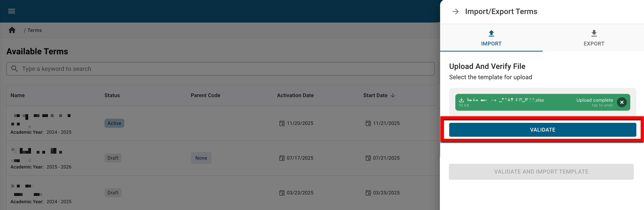
Task: Click the Terms breadcrumb link
Action: coord(35,30)
